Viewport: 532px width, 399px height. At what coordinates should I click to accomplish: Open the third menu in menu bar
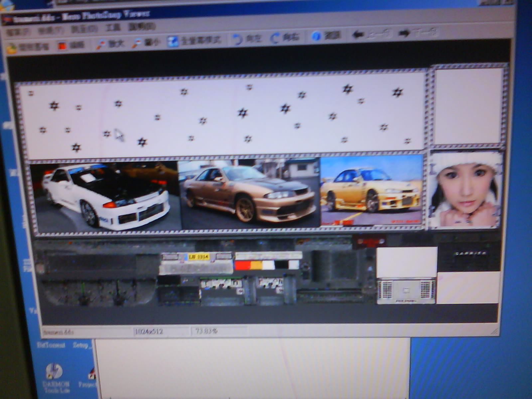coord(84,29)
